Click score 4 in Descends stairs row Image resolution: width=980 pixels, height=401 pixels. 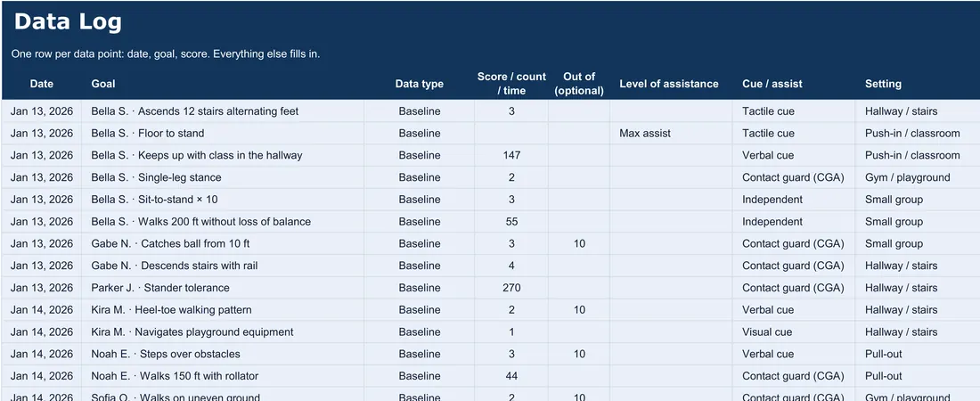pos(511,266)
